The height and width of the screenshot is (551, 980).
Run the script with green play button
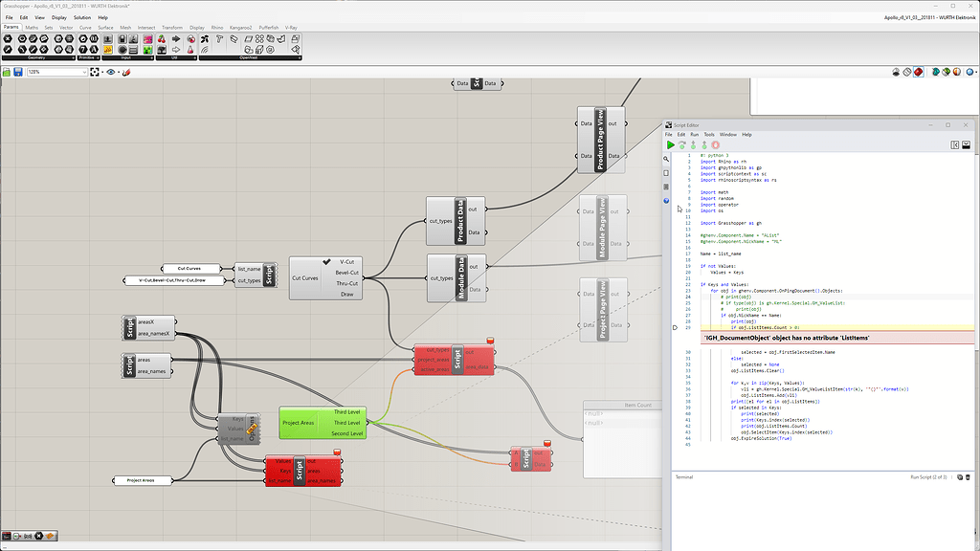(671, 145)
